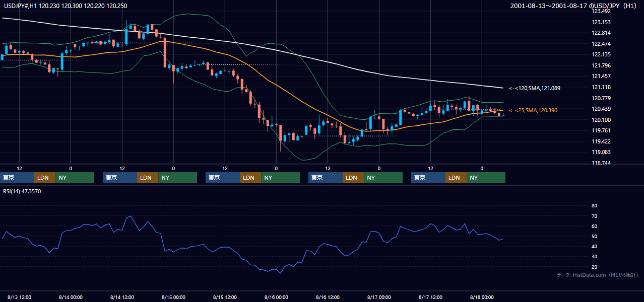Select the 25 SMA label reading 120.390
This screenshot has width=644, height=302.
[533, 110]
